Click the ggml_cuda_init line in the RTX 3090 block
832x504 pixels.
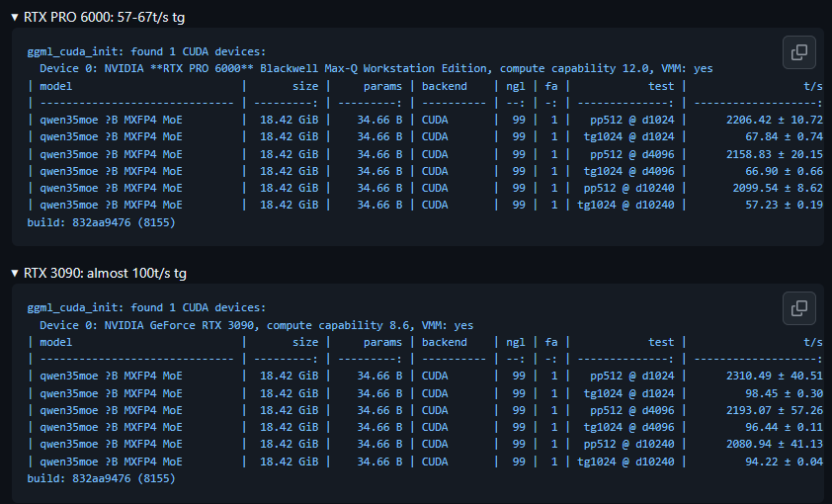[x=146, y=307]
